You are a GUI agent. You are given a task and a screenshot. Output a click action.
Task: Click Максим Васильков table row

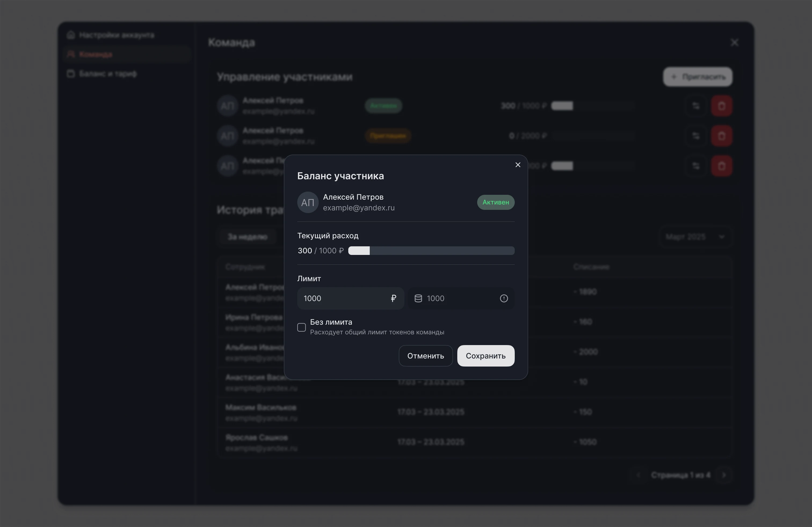point(474,412)
